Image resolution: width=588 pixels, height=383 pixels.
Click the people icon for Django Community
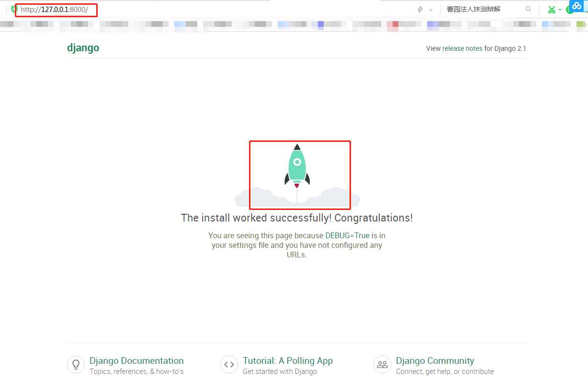pos(382,365)
